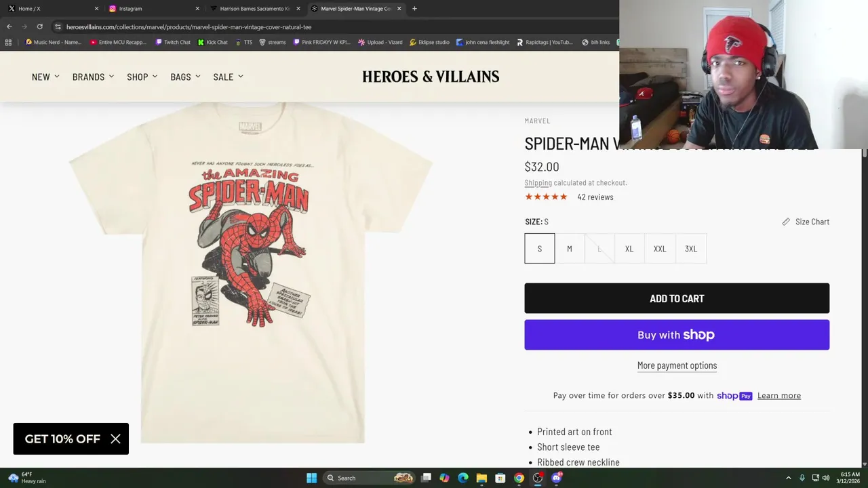Open the Twitch Chat bookmark
868x488 pixels.
click(x=173, y=42)
